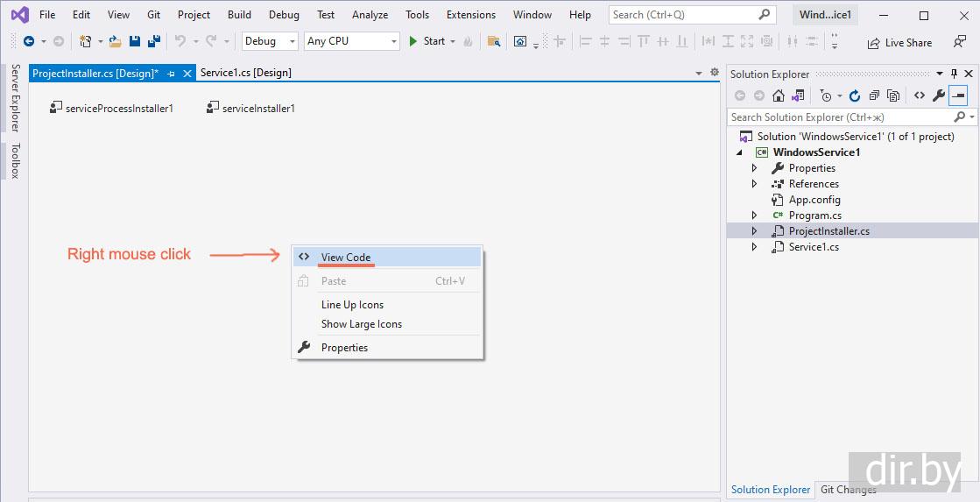980x502 pixels.
Task: Click the Start debugging button
Action: tap(427, 41)
